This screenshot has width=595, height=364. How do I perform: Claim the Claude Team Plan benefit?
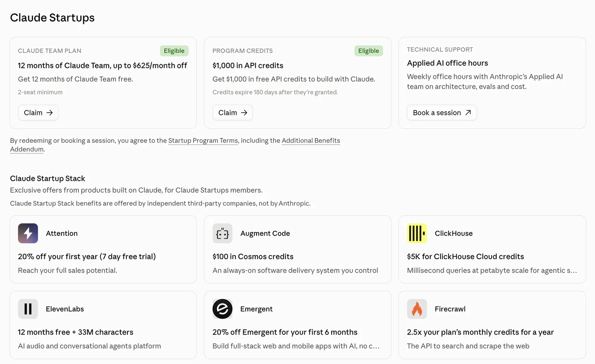[x=38, y=113]
